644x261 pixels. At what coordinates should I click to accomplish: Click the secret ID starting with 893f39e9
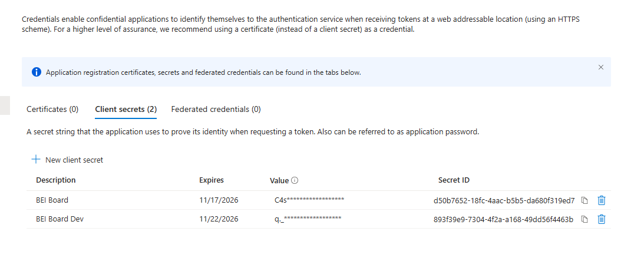(503, 219)
